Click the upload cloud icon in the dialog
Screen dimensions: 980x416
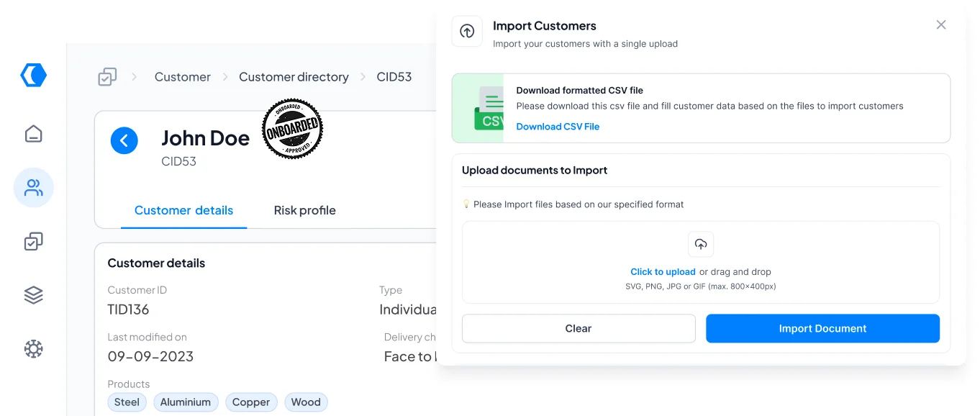pyautogui.click(x=700, y=244)
